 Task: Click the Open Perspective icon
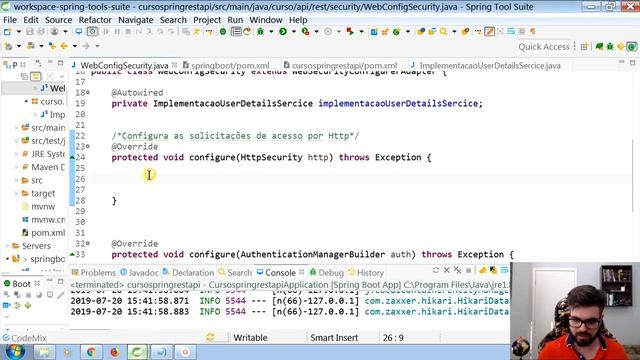584,47
